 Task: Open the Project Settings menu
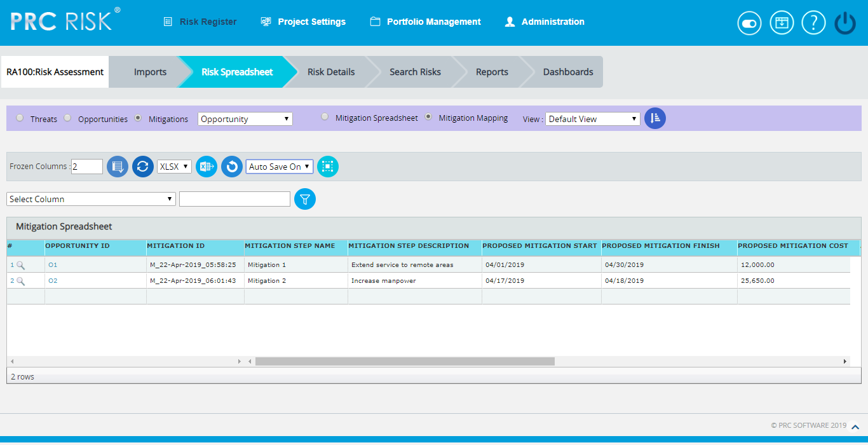pyautogui.click(x=303, y=22)
